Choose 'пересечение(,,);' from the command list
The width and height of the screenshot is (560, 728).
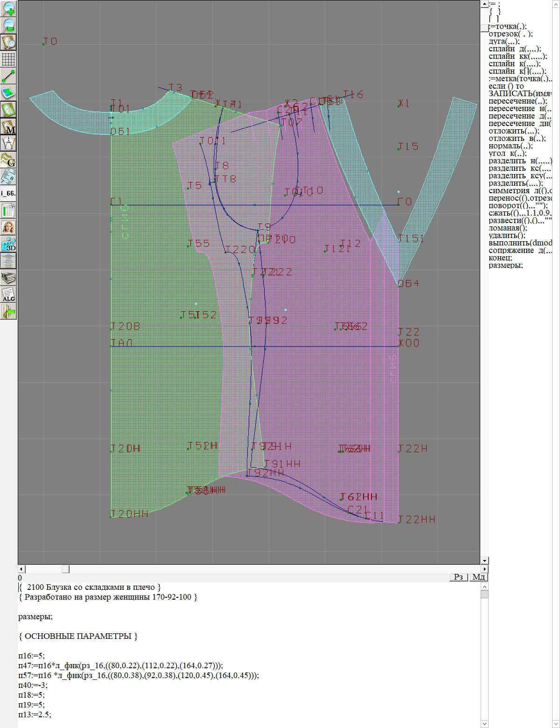point(518,101)
